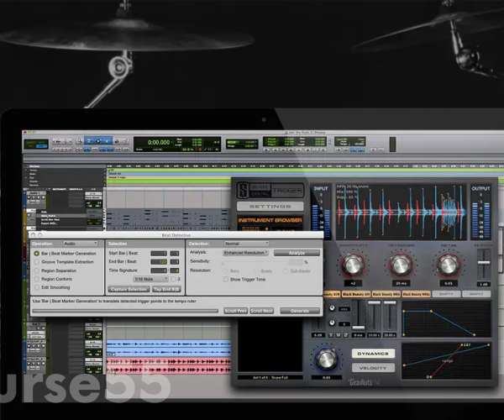
Task: Click the Analyze button in Beat Detective
Action: point(297,253)
